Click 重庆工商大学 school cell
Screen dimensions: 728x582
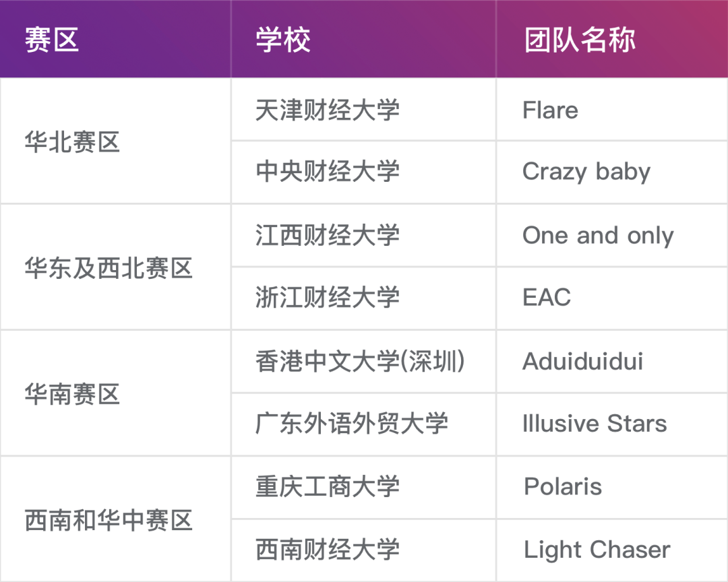(363, 487)
